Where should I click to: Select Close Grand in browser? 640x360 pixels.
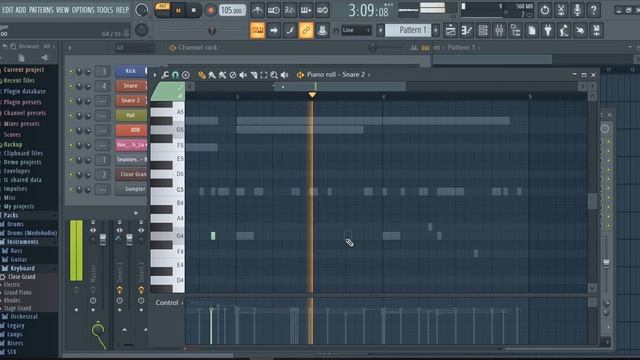pyautogui.click(x=22, y=277)
